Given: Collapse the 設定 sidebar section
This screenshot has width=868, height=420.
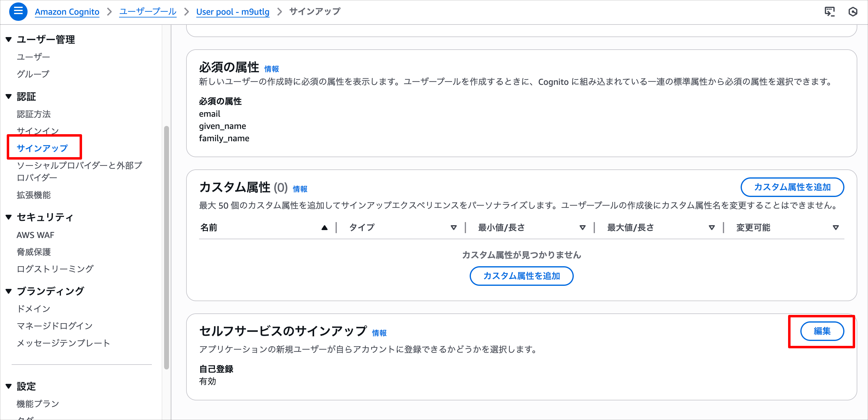Looking at the screenshot, I should pyautogui.click(x=9, y=386).
